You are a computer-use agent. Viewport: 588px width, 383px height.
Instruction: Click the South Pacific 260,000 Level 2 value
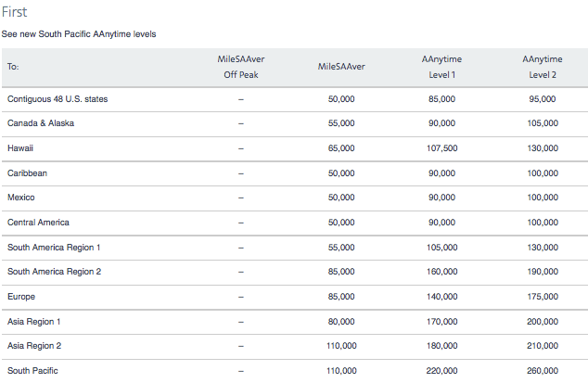tap(543, 371)
